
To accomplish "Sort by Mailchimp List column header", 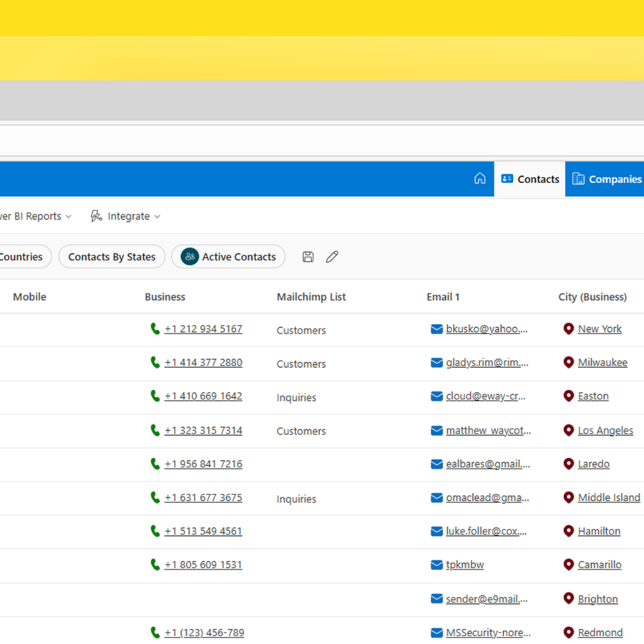I will click(311, 297).
